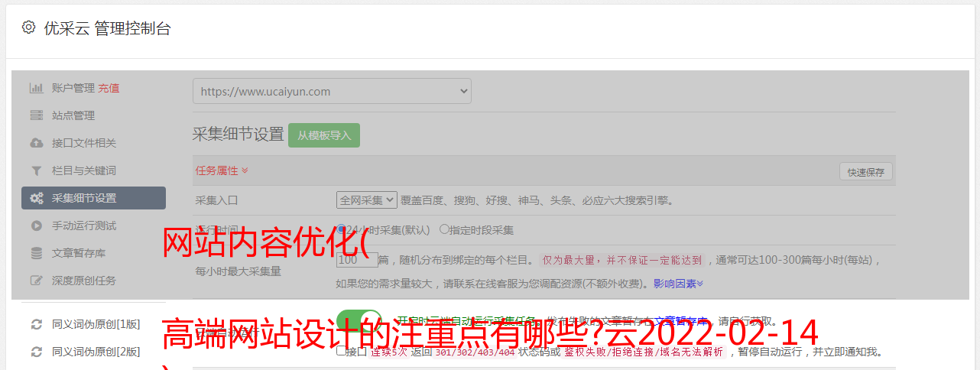Viewport: 980px width, 370px height.
Task: Open 深度原创任务 menu item
Action: click(x=84, y=281)
